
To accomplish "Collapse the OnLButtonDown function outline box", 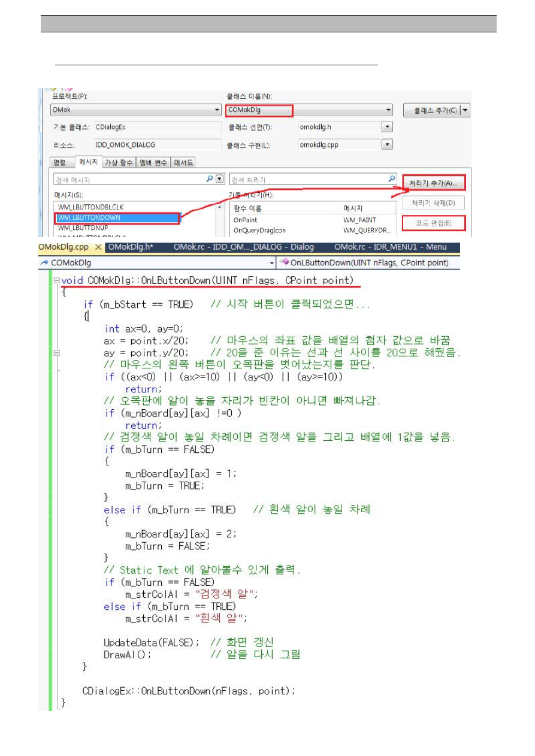I will [x=56, y=280].
